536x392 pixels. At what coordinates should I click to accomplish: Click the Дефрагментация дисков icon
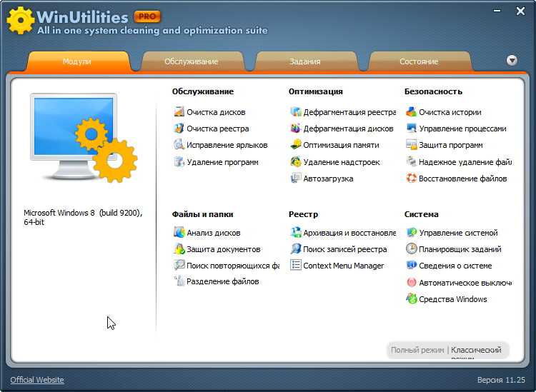[x=296, y=129]
